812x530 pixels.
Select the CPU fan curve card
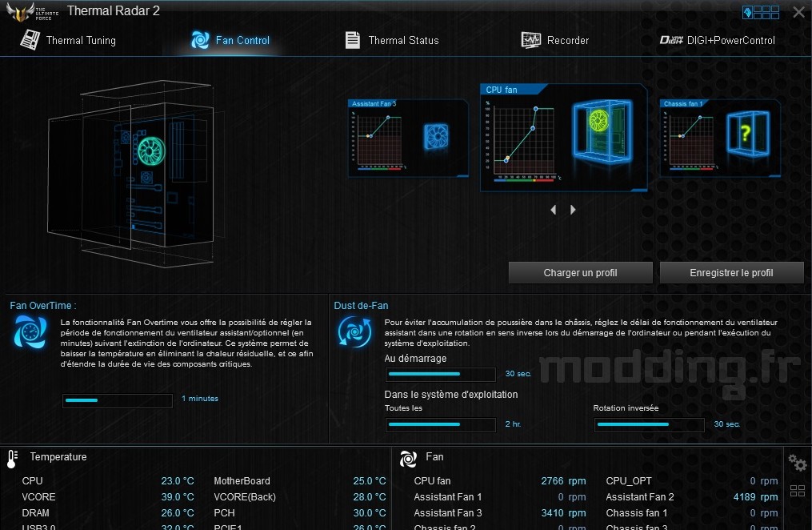(x=564, y=138)
